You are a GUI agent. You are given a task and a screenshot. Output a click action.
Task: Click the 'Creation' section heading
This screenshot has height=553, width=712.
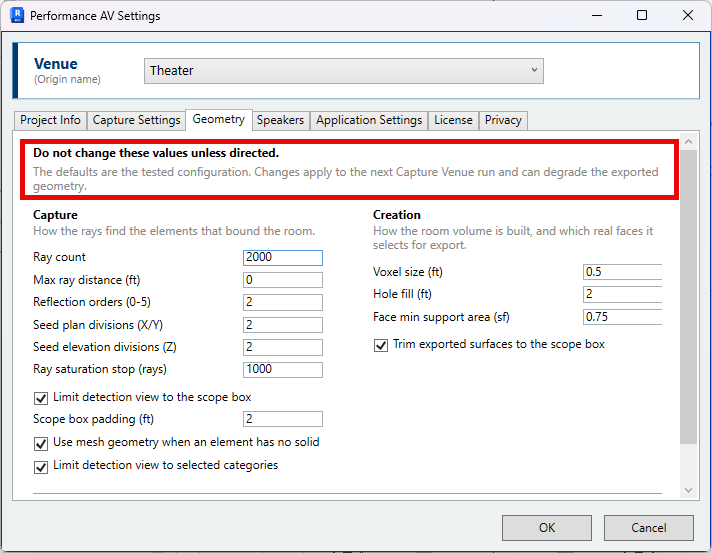point(396,215)
